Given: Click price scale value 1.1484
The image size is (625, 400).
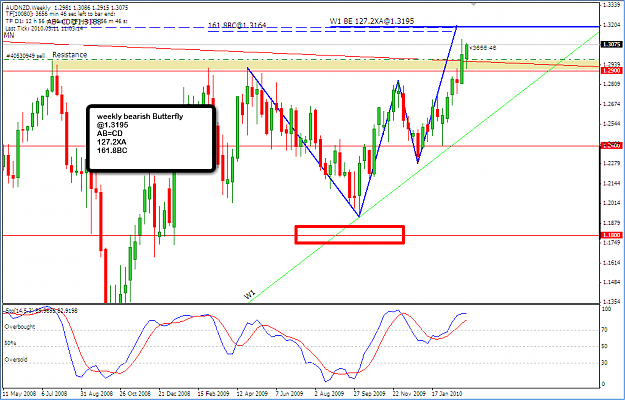Looking at the screenshot, I should pos(612,282).
